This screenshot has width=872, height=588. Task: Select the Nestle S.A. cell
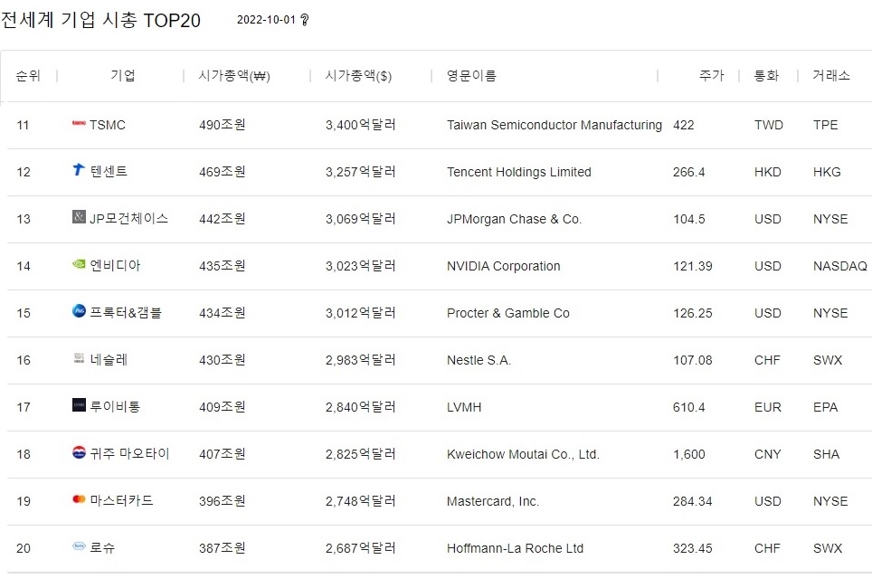pyautogui.click(x=479, y=360)
